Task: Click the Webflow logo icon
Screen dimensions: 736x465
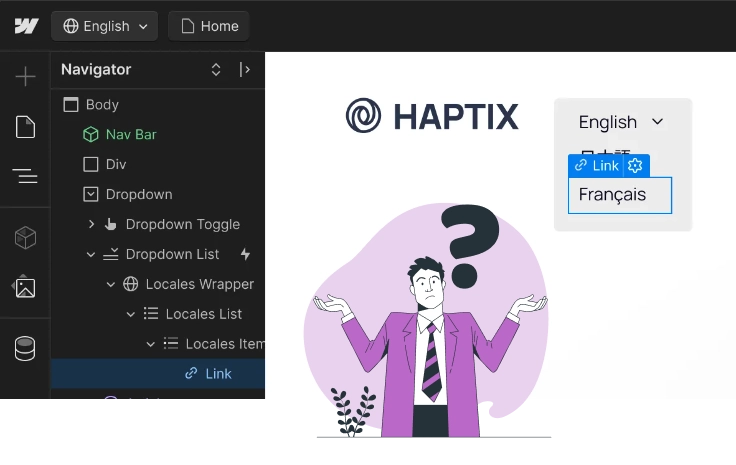Action: (x=26, y=26)
